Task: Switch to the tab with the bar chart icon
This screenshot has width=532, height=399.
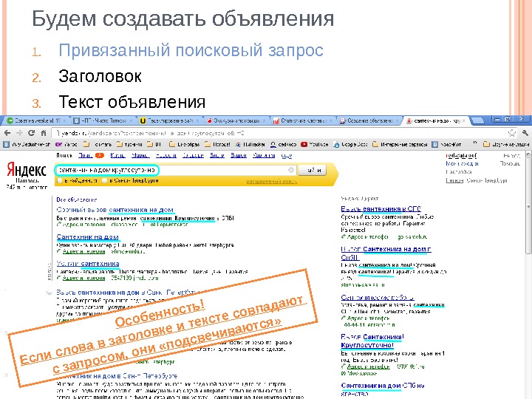Action: [x=303, y=120]
